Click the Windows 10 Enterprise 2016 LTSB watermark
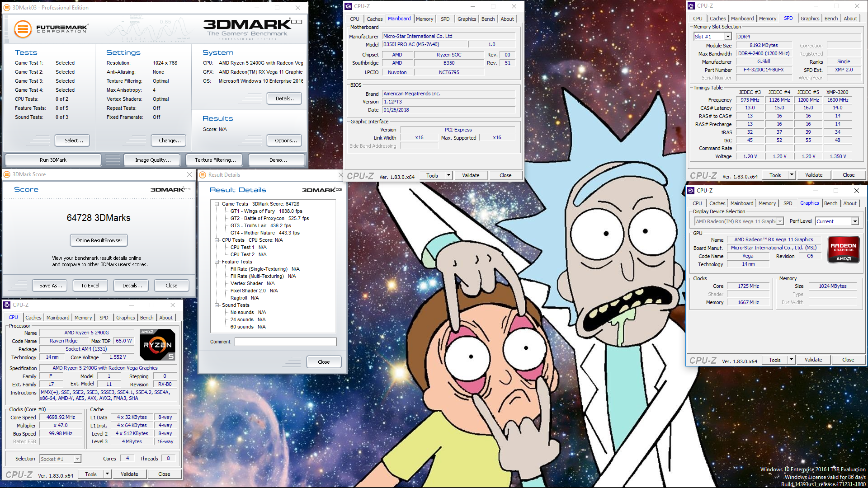 coord(813,469)
